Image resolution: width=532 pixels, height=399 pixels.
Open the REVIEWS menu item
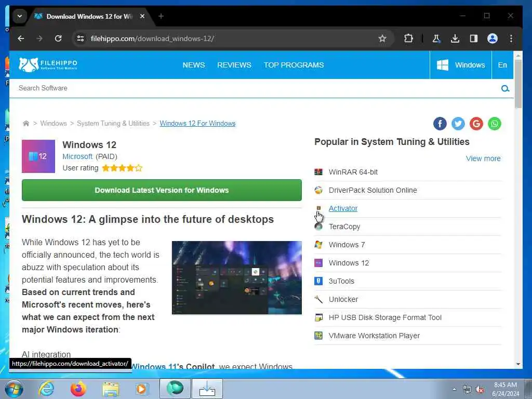tap(234, 65)
